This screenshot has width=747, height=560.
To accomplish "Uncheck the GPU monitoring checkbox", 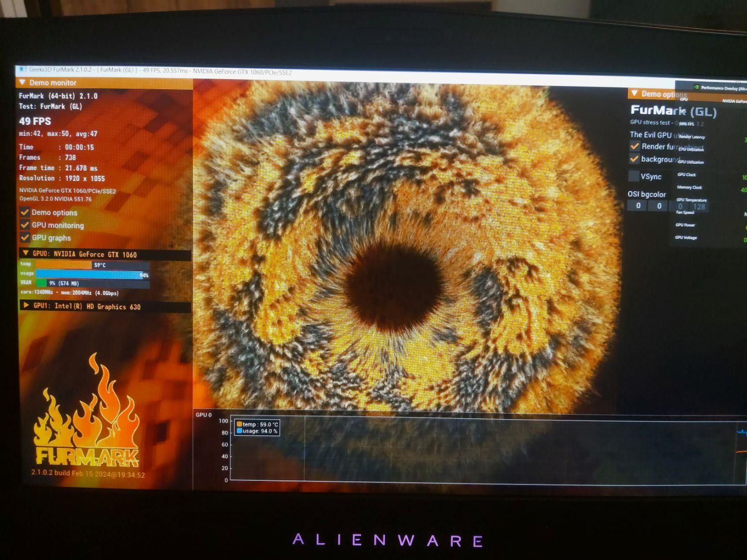I will click(x=24, y=224).
